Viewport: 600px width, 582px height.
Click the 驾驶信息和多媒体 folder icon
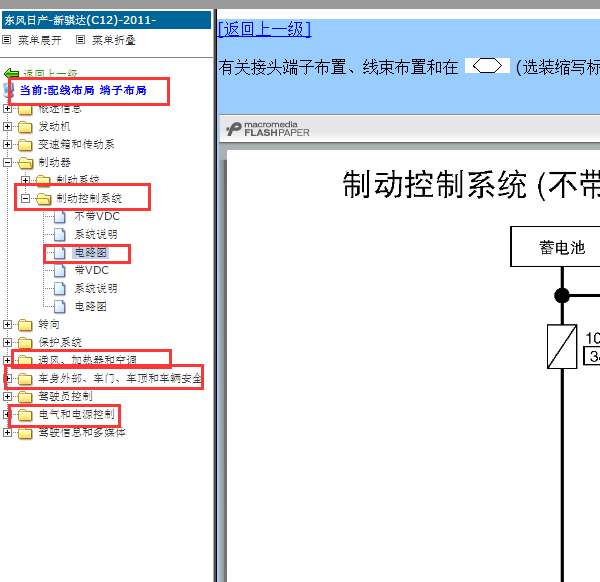[x=25, y=432]
